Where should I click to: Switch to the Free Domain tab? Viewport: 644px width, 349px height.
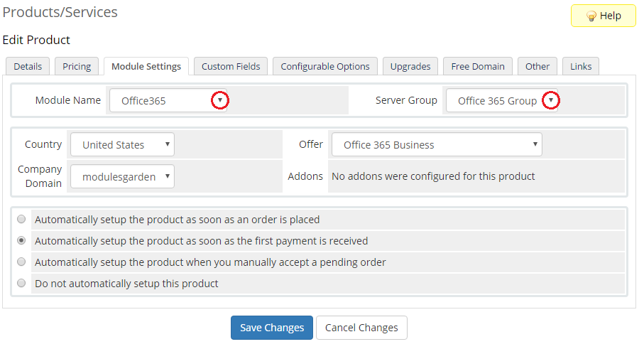click(478, 66)
